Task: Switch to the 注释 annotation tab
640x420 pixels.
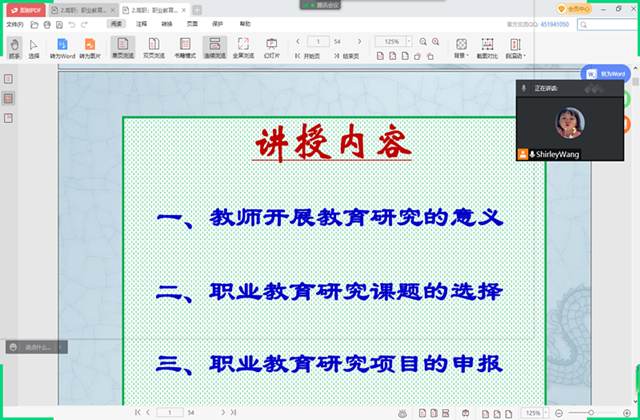Action: (142, 23)
